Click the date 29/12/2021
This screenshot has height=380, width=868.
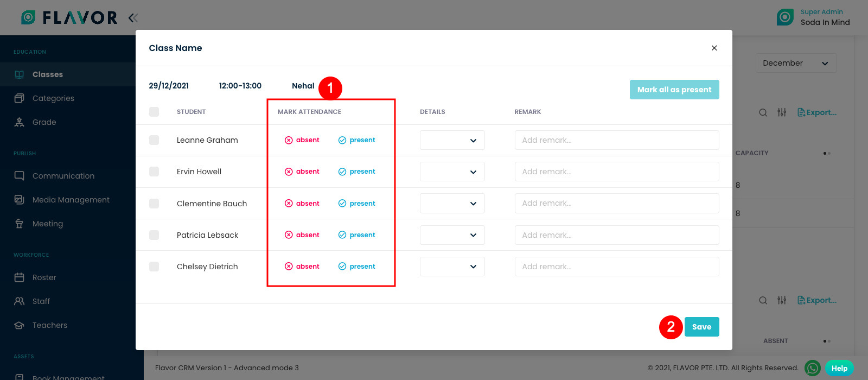[x=169, y=86]
